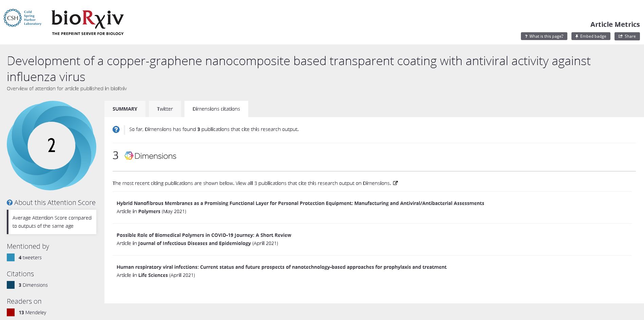644x320 pixels.
Task: Open the Human respiratory viral infections article
Action: [x=281, y=267]
